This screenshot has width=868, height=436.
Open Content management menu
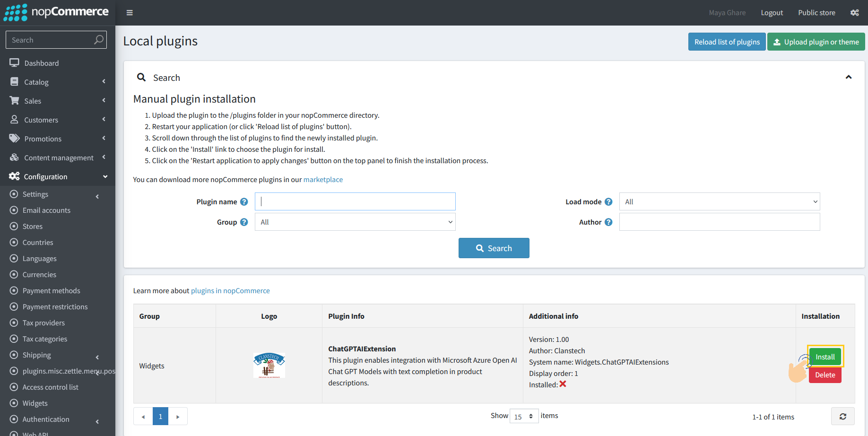coord(58,157)
